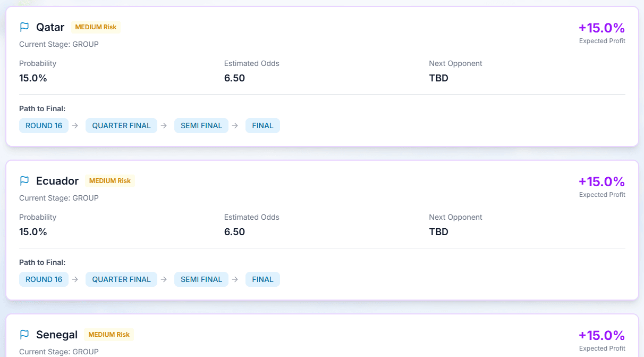Screen dimensions: 644x357
Task: Select FINAL stage in Ecuador's path
Action: pyautogui.click(x=262, y=279)
